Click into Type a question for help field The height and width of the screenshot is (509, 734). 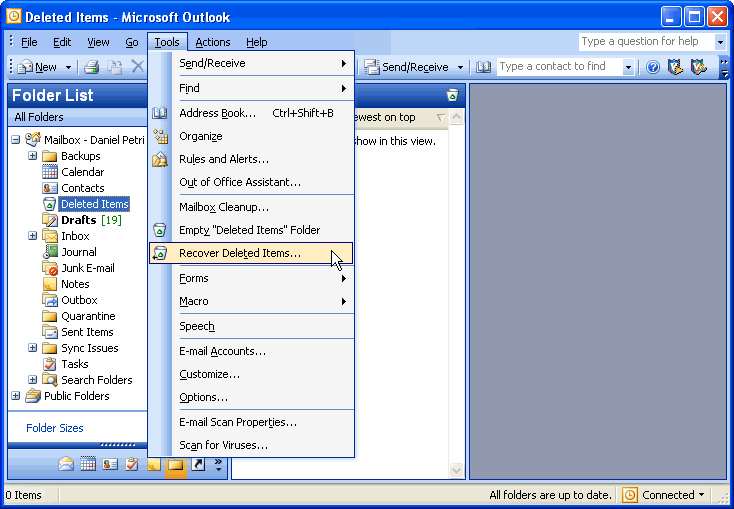point(646,42)
